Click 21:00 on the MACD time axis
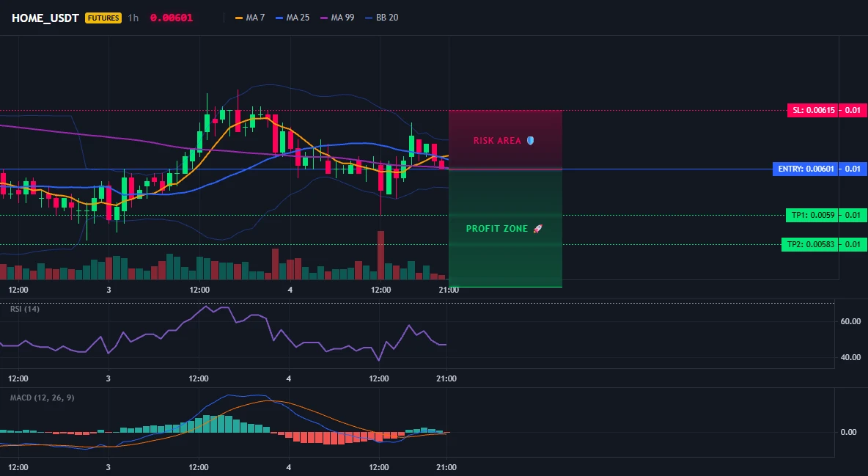The image size is (868, 476). pyautogui.click(x=446, y=467)
